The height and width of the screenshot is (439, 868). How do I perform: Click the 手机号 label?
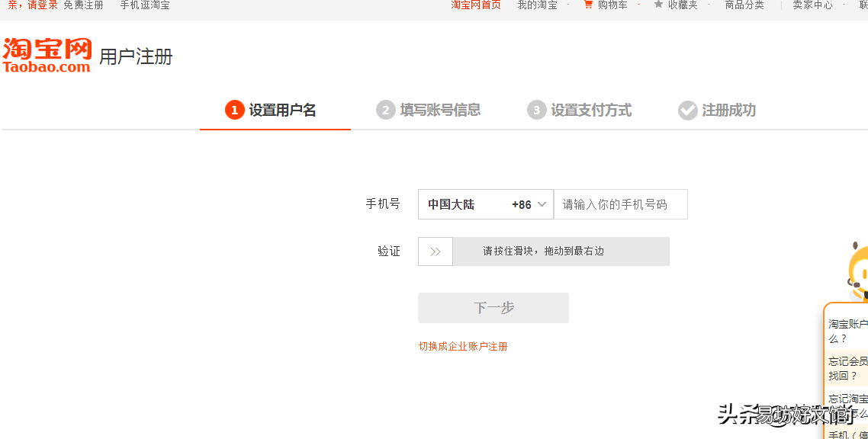click(x=383, y=204)
